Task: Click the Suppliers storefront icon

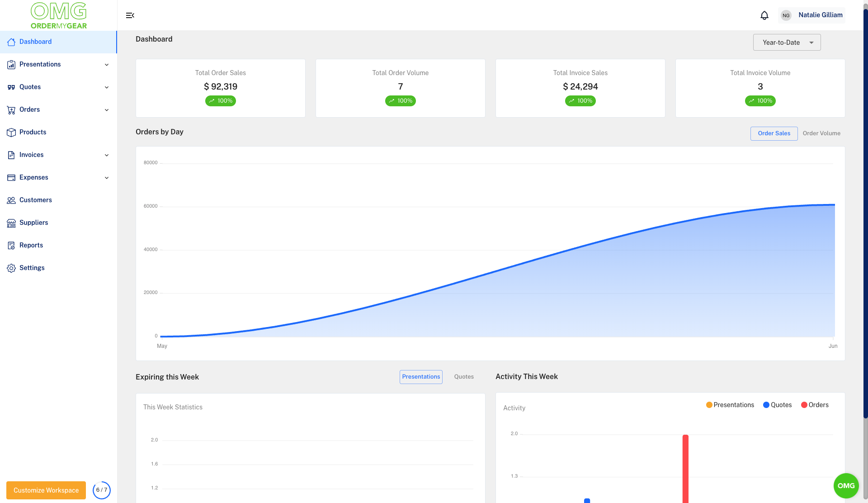Action: coord(11,223)
